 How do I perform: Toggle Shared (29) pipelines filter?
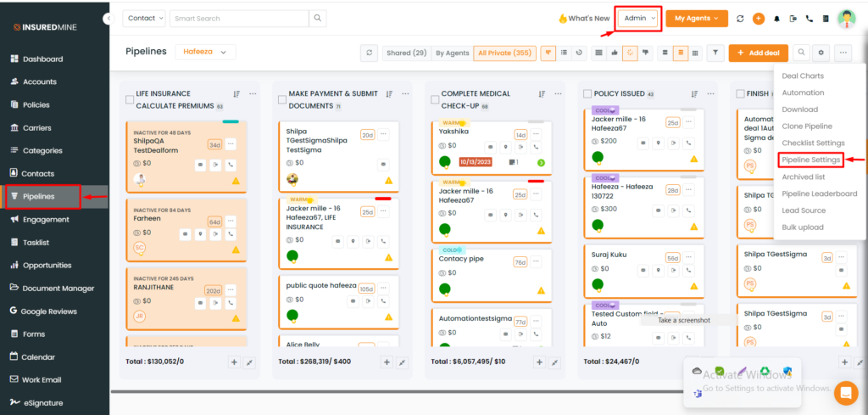(406, 53)
